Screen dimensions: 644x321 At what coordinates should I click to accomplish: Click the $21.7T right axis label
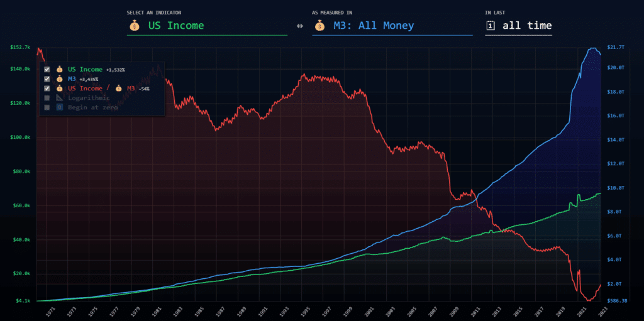[615, 48]
